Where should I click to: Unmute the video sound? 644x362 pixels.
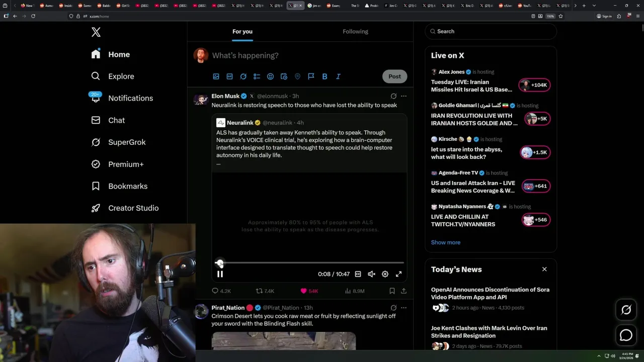(371, 274)
